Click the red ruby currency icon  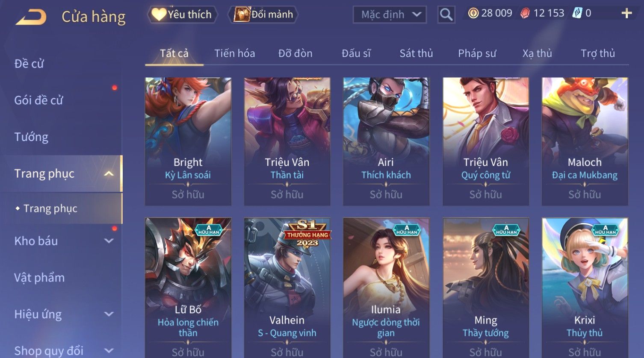525,13
